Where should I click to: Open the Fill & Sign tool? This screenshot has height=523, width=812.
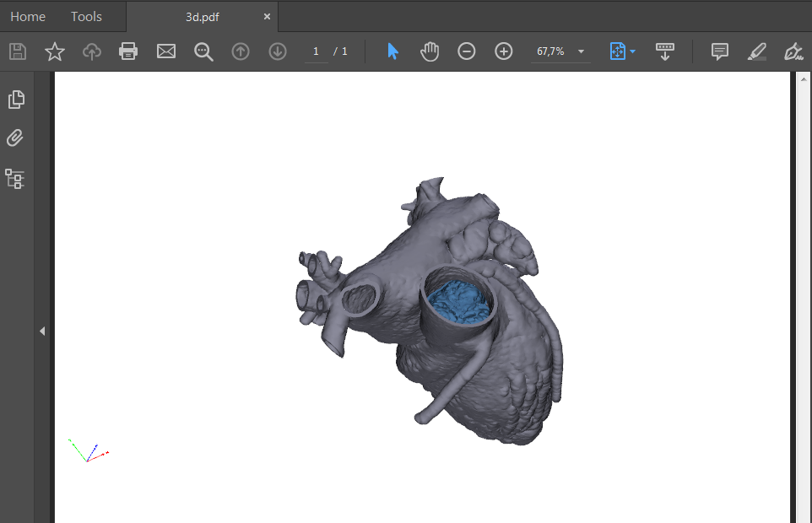pyautogui.click(x=792, y=51)
